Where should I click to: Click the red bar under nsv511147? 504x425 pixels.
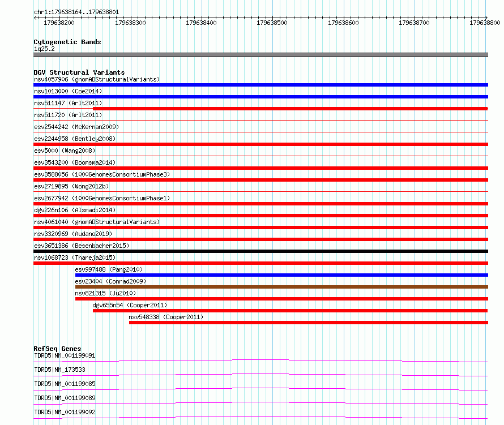(x=291, y=109)
